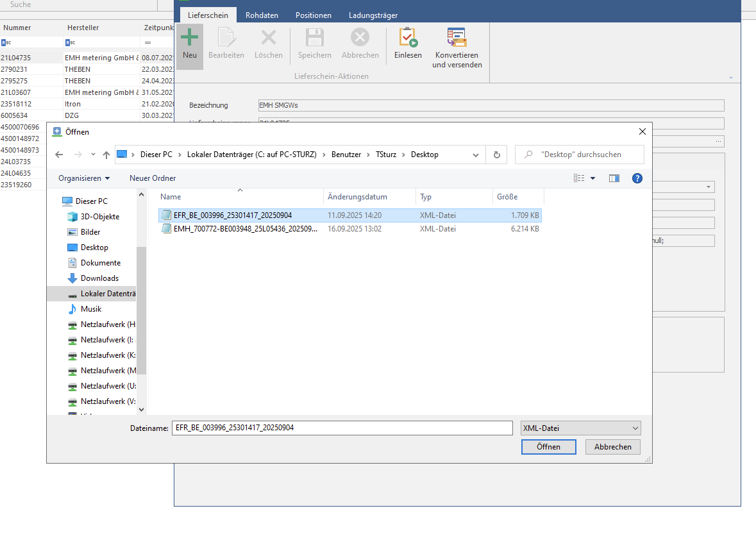Select the EMH_700772-BE003948 XML file
Image resolution: width=756 pixels, height=538 pixels.
[245, 228]
